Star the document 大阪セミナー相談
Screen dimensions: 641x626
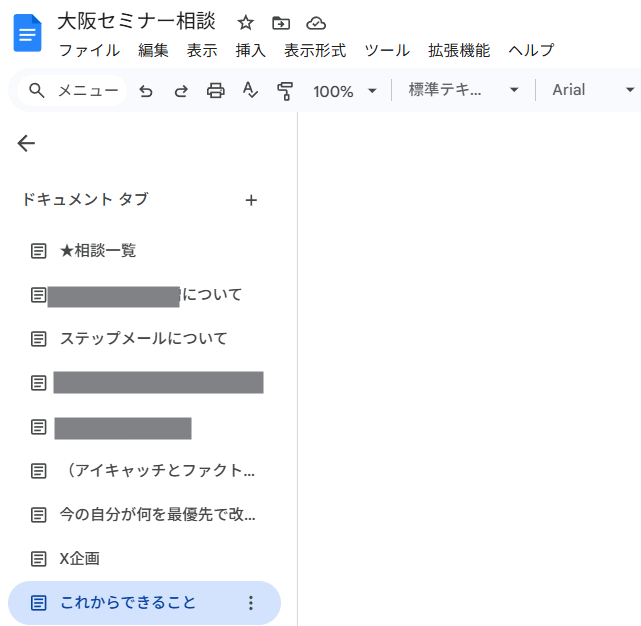(x=246, y=22)
